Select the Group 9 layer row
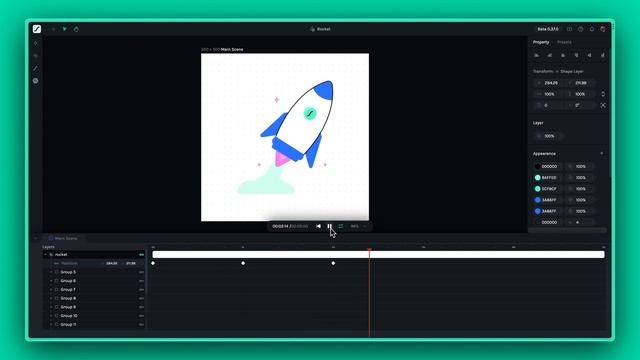 click(95, 307)
